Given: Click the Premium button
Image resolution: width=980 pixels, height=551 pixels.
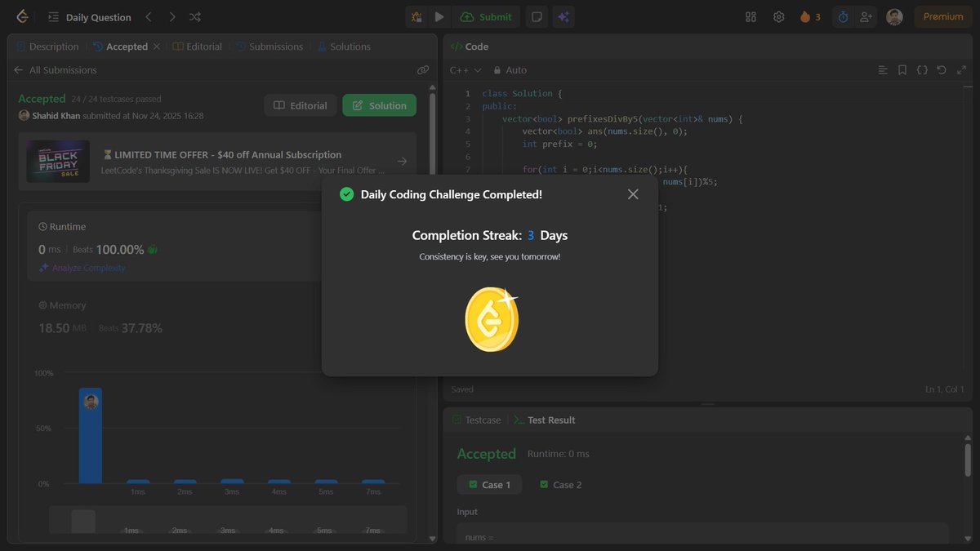Looking at the screenshot, I should pos(943,17).
